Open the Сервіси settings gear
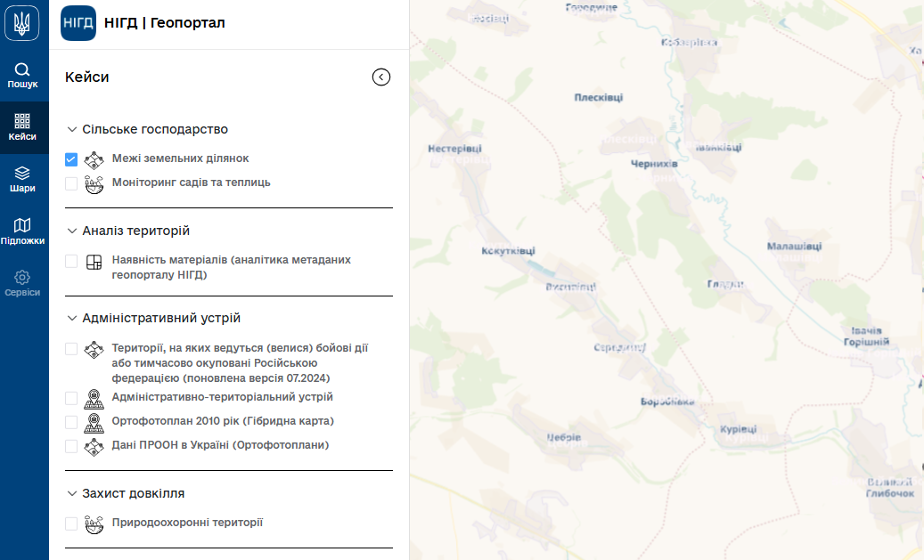Image resolution: width=924 pixels, height=560 pixels. click(x=23, y=284)
